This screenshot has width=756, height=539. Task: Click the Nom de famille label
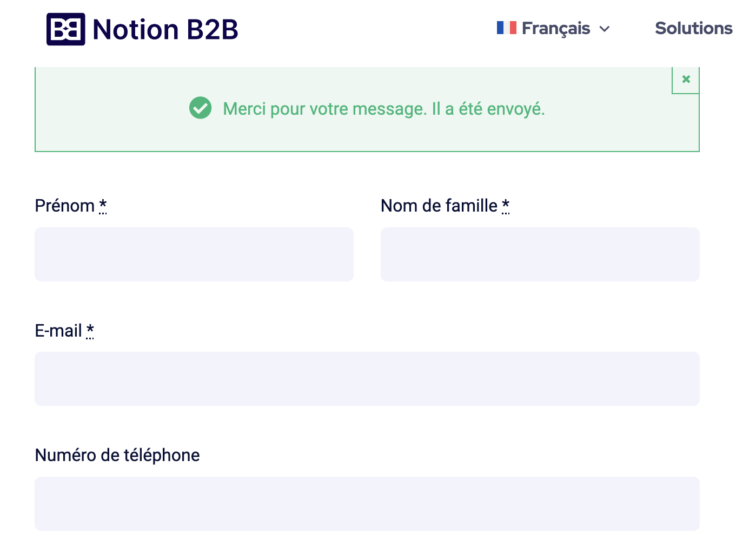tap(439, 206)
